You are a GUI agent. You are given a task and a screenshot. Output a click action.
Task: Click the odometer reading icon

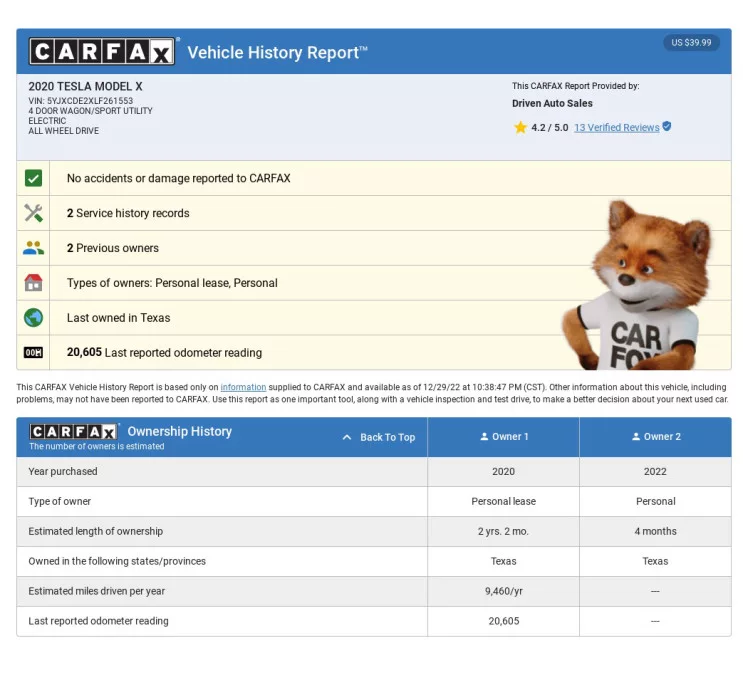coord(33,352)
